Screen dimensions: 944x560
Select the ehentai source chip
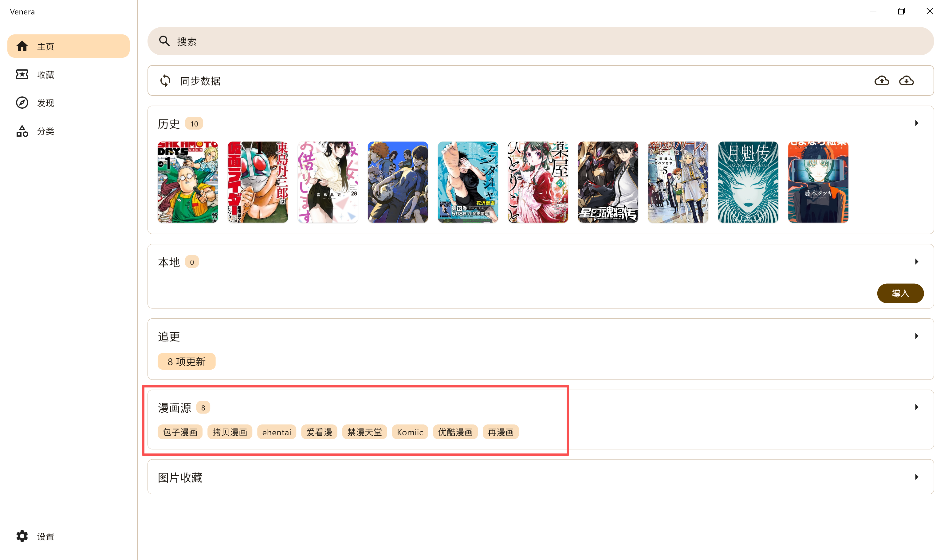pyautogui.click(x=276, y=433)
